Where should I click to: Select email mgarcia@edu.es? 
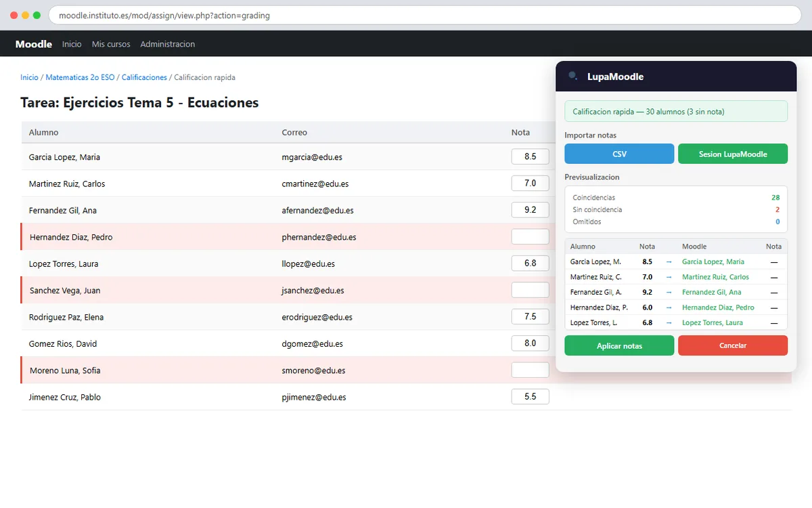coord(312,157)
